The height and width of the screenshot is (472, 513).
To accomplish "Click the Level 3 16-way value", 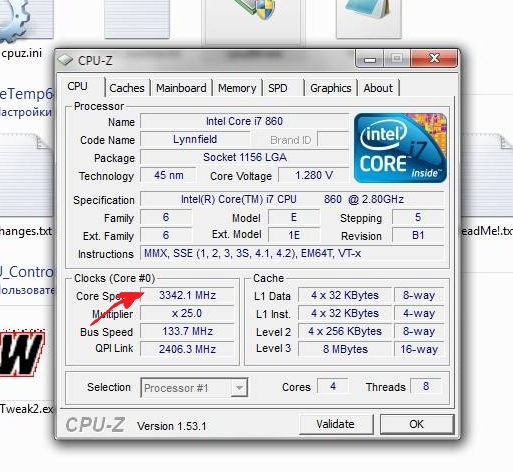I will pos(419,349).
